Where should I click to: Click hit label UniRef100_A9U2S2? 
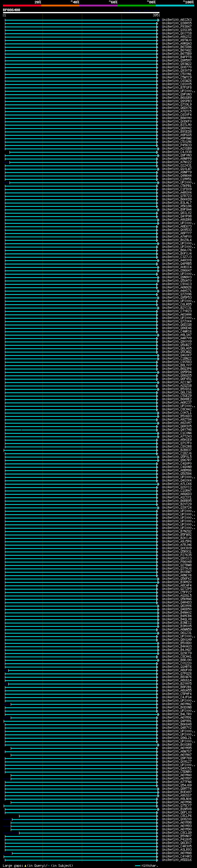point(177,37)
